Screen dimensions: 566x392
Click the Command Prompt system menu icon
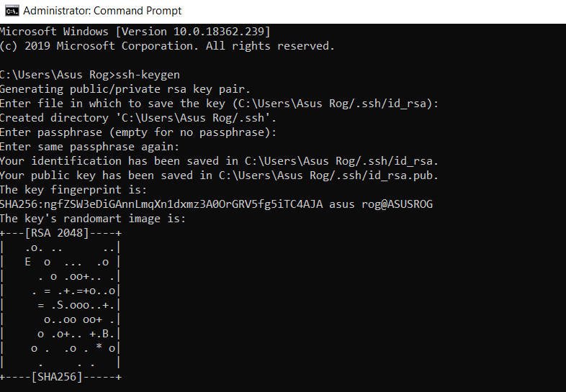(x=12, y=11)
